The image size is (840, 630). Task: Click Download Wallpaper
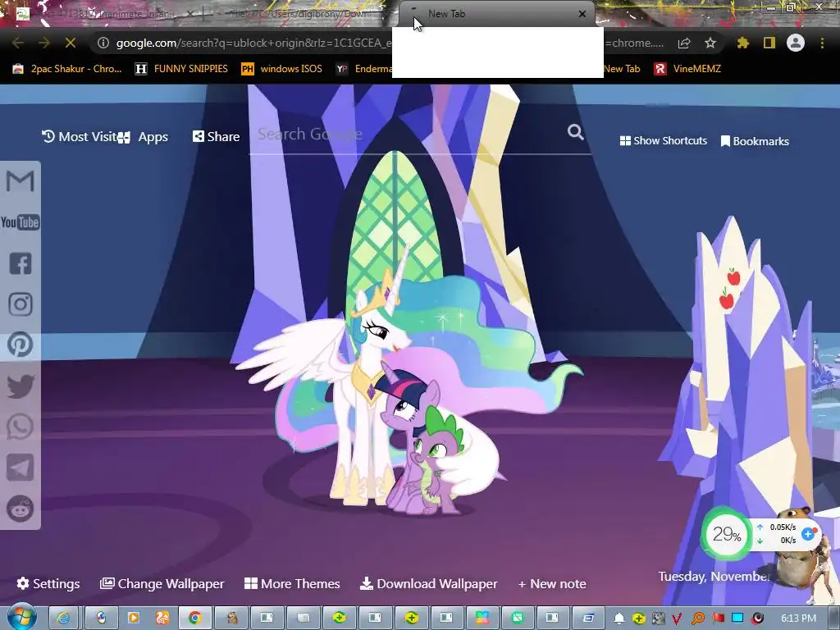[428, 584]
